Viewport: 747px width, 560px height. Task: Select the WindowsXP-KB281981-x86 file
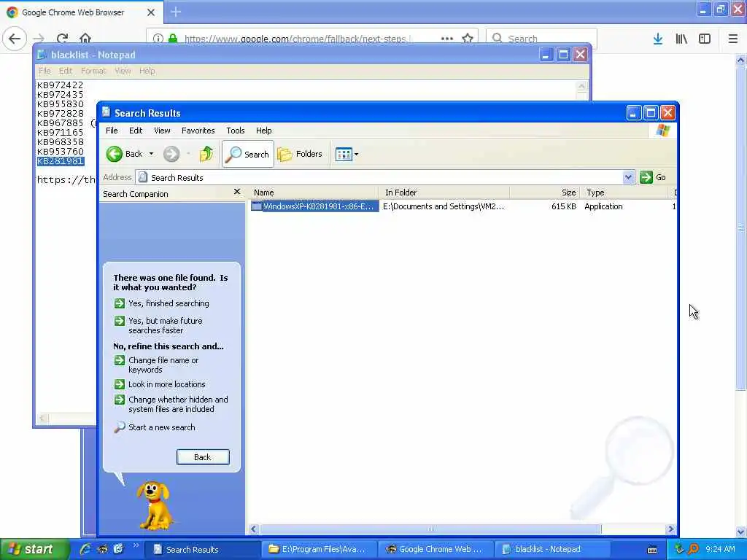coord(314,206)
